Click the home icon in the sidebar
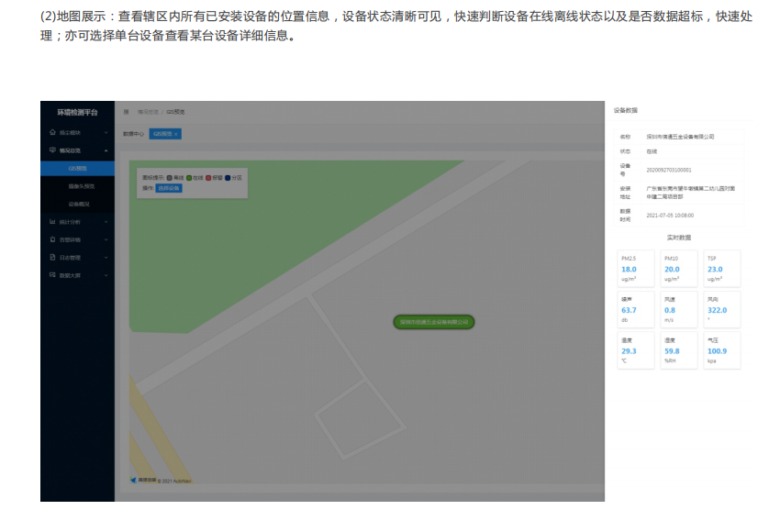780x532 pixels. click(x=52, y=133)
